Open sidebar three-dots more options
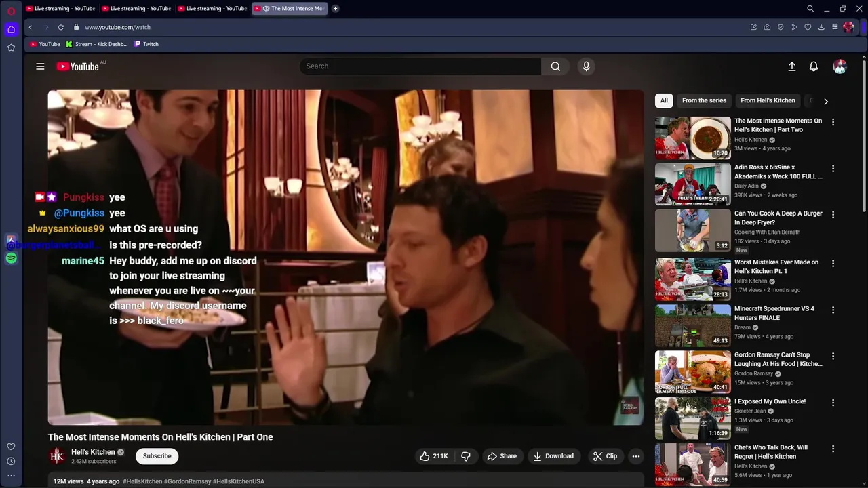 tap(11, 476)
